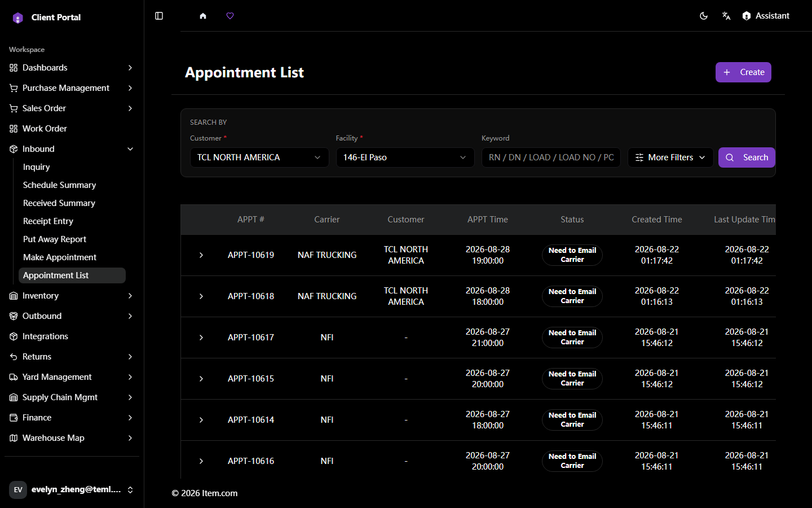Open the Assistant
812x508 pixels.
pyautogui.click(x=766, y=16)
